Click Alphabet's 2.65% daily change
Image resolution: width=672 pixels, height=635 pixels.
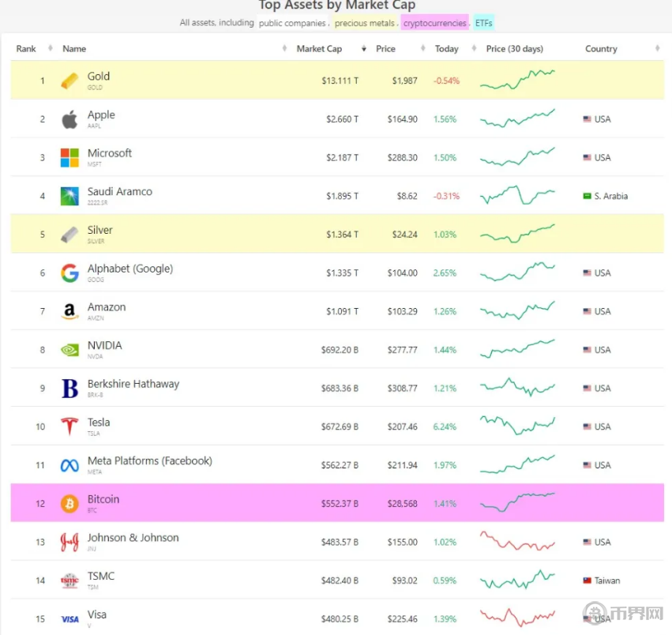(445, 272)
